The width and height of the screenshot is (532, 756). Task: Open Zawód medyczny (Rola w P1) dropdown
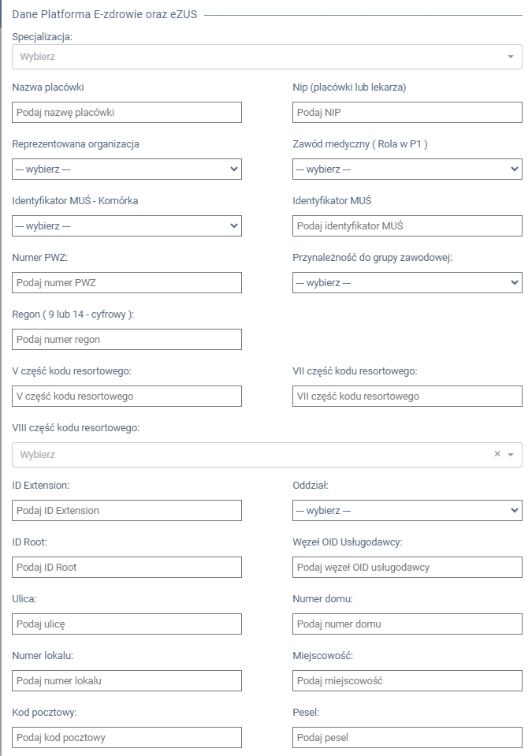click(x=407, y=169)
